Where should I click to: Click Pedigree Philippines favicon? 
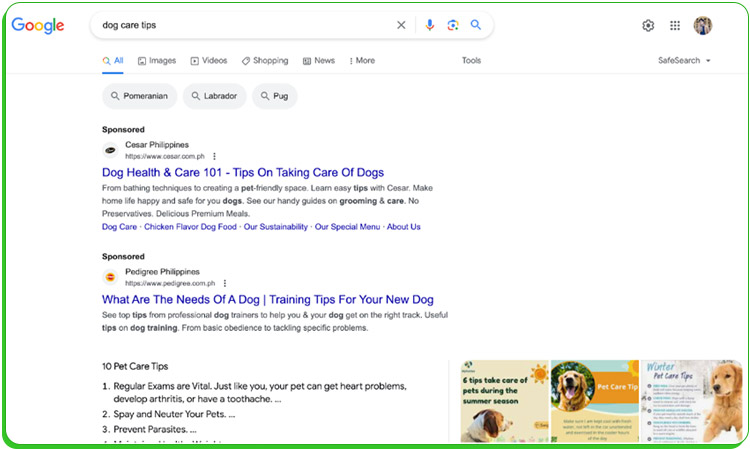[110, 277]
